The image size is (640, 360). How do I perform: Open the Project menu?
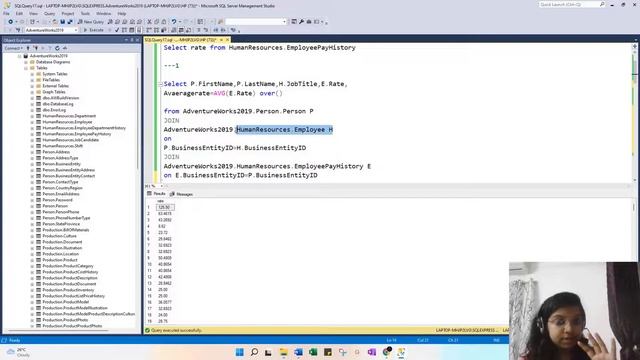click(x=68, y=13)
